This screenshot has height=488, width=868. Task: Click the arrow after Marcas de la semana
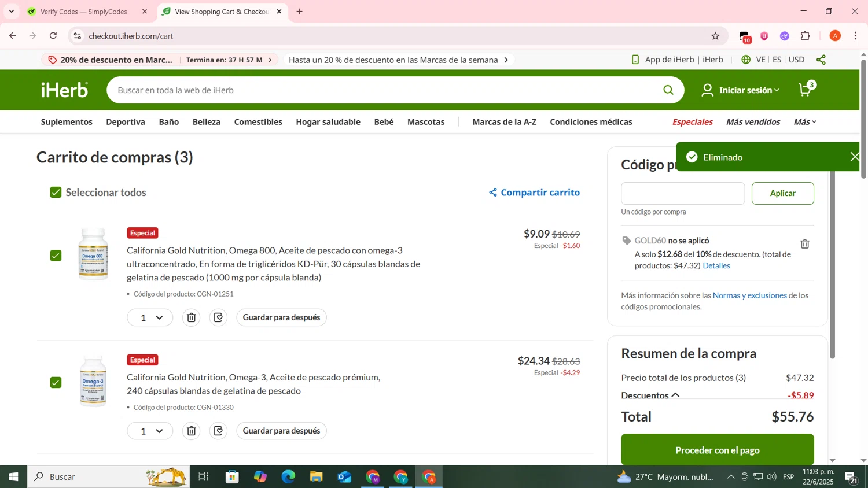[x=506, y=60]
